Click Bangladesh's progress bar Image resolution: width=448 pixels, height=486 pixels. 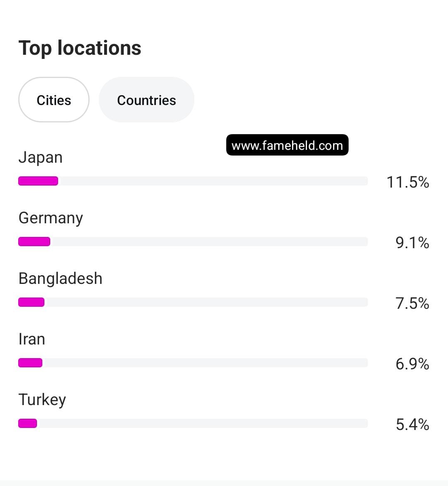[31, 302]
